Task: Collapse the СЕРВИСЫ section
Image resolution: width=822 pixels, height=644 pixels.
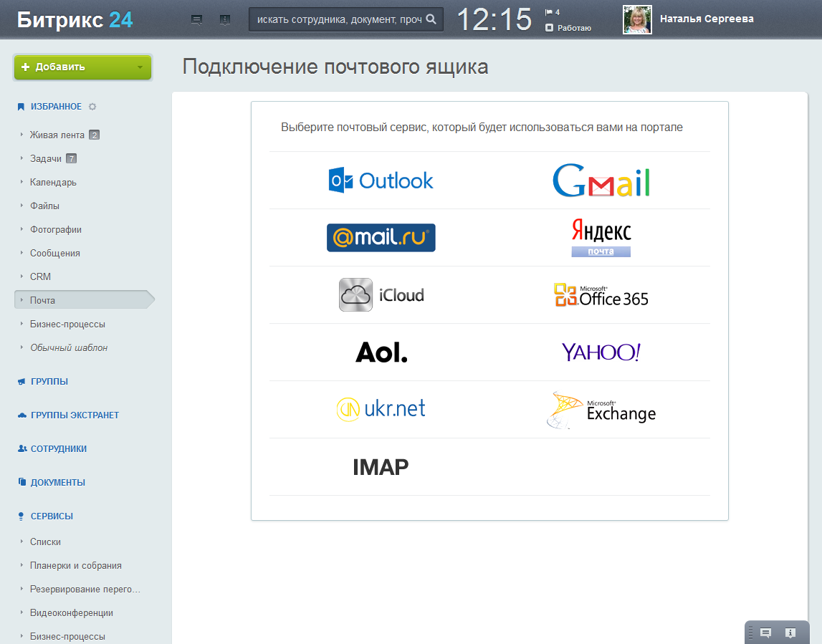Action: pyautogui.click(x=52, y=516)
